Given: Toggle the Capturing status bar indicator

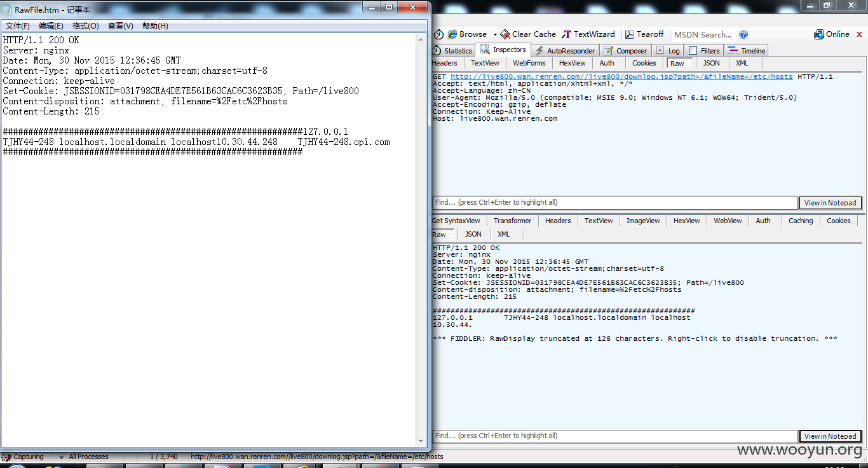Looking at the screenshot, I should click(x=24, y=457).
